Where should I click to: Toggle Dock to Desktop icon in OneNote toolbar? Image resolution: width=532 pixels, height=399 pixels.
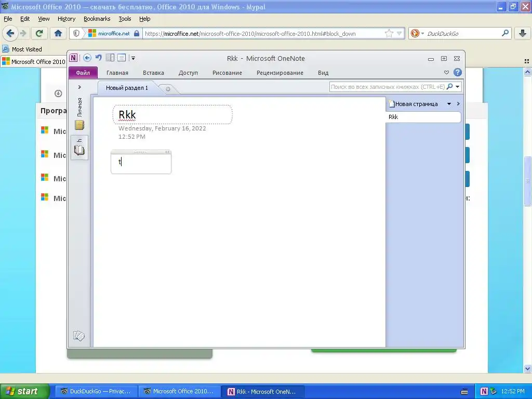pos(110,58)
